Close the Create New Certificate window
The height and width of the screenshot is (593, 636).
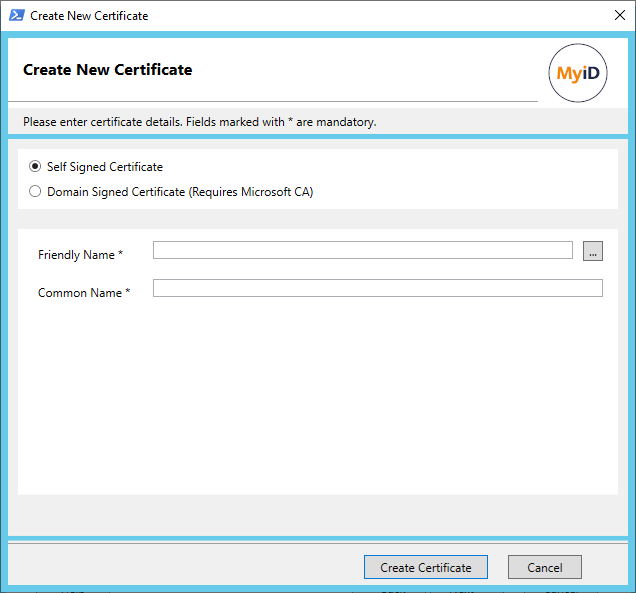coord(618,16)
